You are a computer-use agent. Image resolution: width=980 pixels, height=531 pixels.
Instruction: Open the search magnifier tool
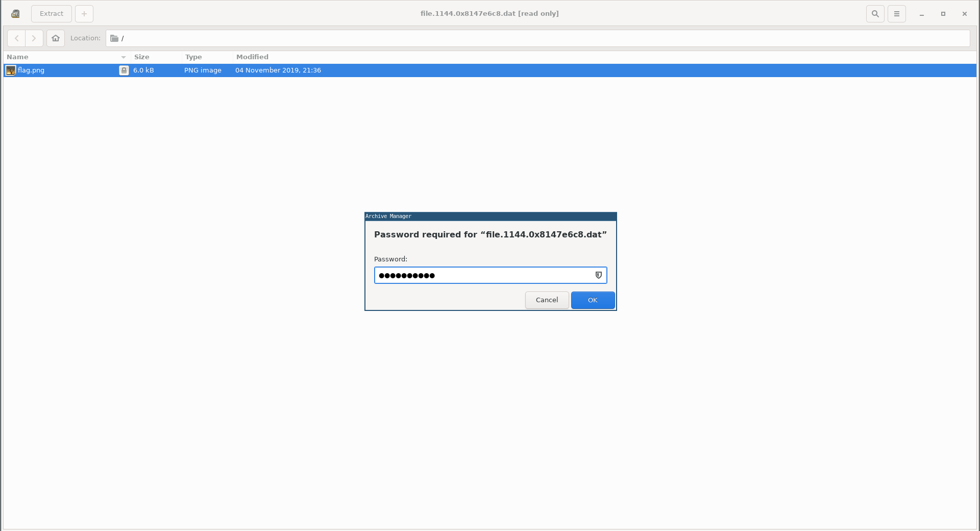tap(875, 14)
